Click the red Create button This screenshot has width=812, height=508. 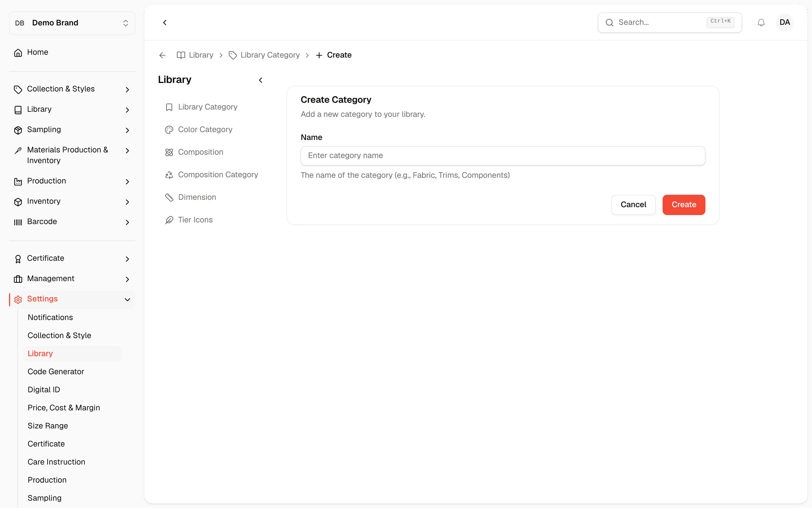point(683,205)
